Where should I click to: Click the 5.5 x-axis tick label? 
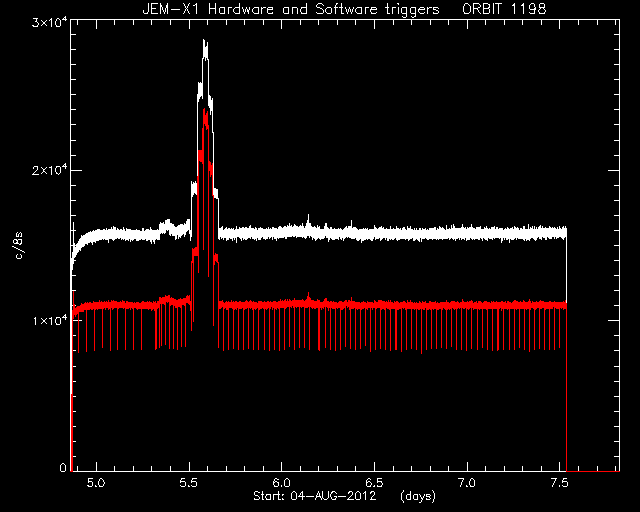(189, 483)
